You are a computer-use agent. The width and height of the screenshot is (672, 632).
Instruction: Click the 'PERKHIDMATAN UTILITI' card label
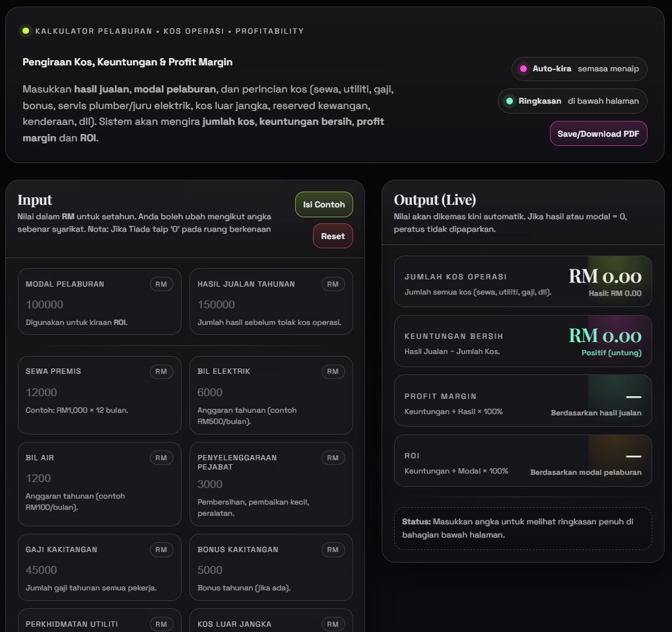(71, 624)
